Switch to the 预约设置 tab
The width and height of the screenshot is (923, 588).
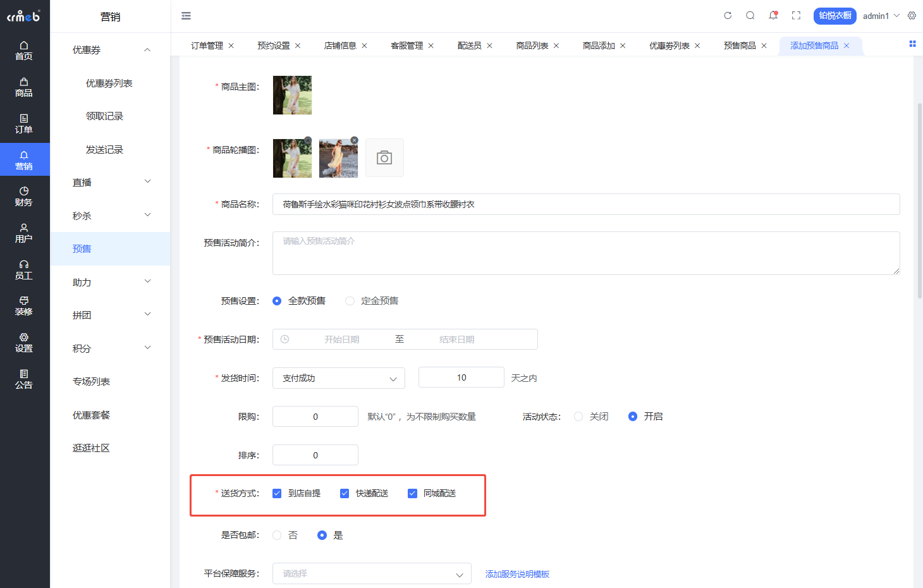click(274, 46)
